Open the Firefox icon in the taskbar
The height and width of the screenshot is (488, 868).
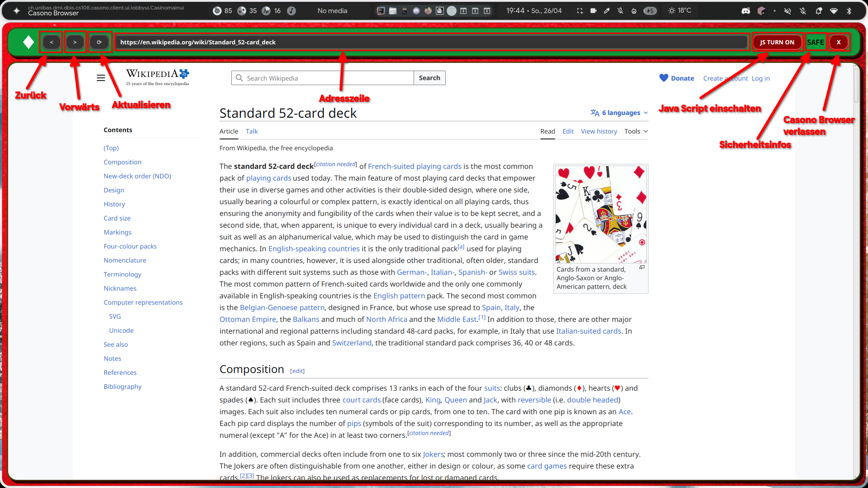tap(428, 11)
